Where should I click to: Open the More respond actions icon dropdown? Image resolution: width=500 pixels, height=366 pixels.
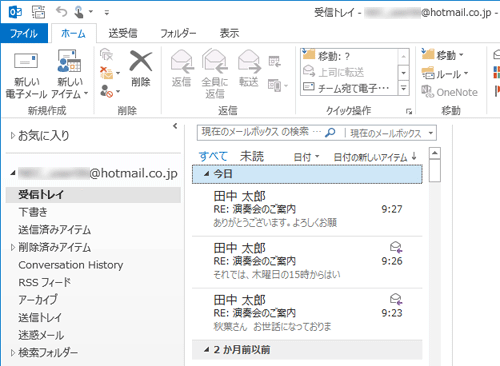(x=278, y=86)
